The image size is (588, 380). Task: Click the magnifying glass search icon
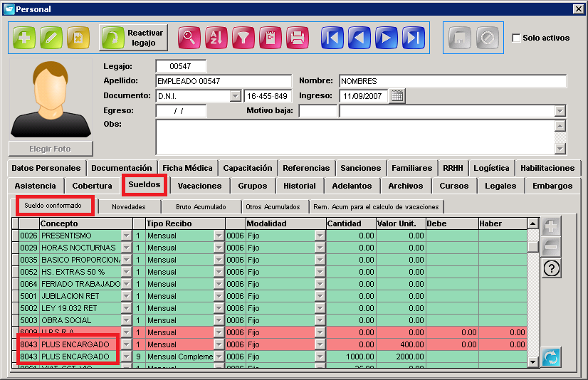click(189, 38)
